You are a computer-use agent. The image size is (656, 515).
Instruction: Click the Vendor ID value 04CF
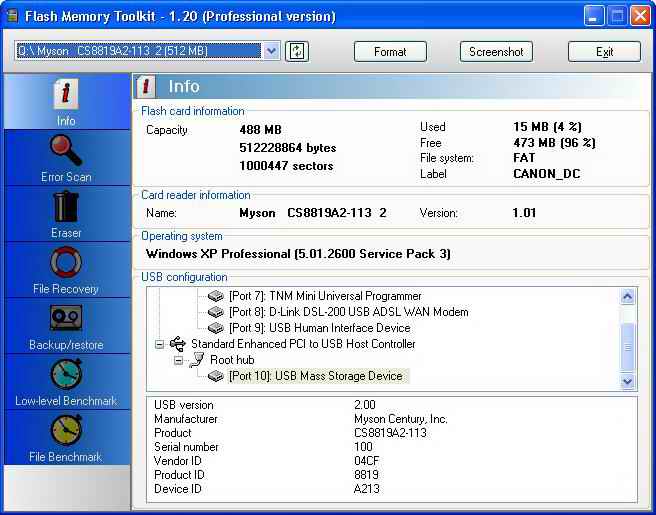point(366,461)
